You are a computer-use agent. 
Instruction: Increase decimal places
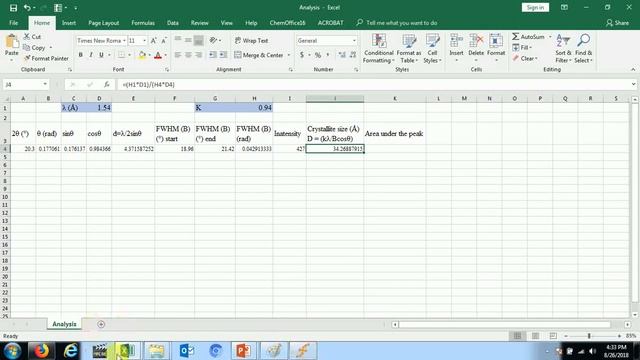point(342,55)
